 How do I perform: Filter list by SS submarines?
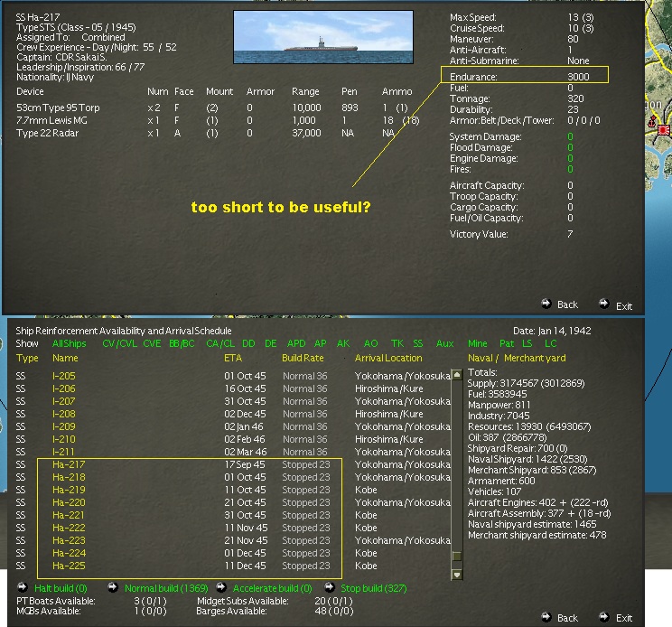(x=418, y=343)
